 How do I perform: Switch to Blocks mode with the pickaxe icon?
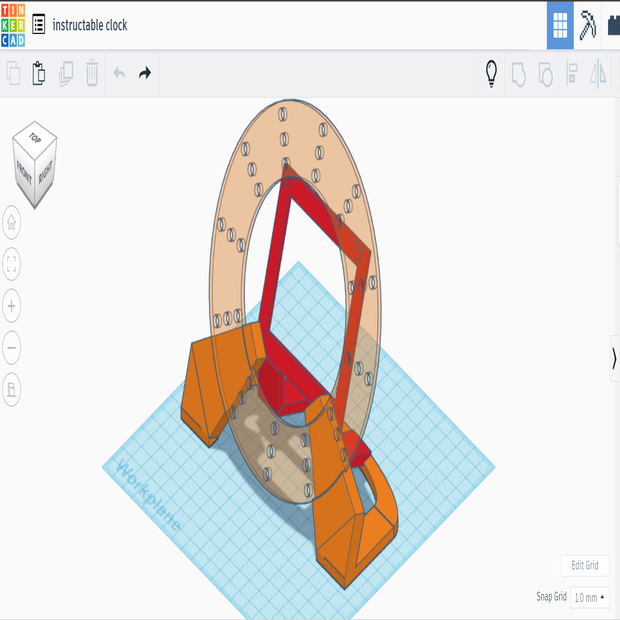click(x=587, y=24)
